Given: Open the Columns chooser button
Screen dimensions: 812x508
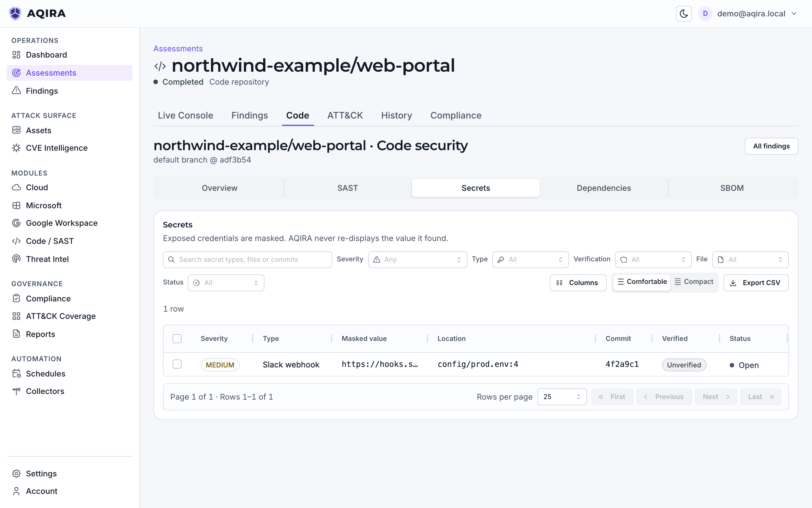Looking at the screenshot, I should point(578,283).
